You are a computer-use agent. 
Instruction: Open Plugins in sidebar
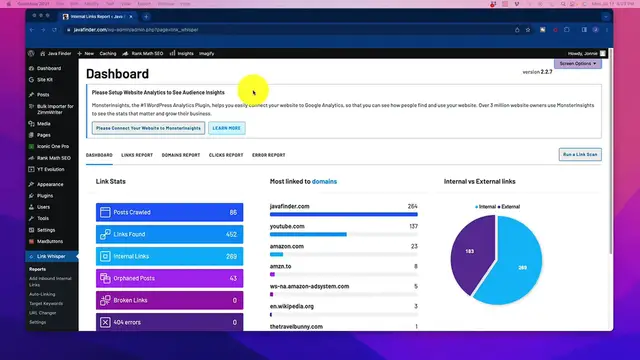coord(41,196)
